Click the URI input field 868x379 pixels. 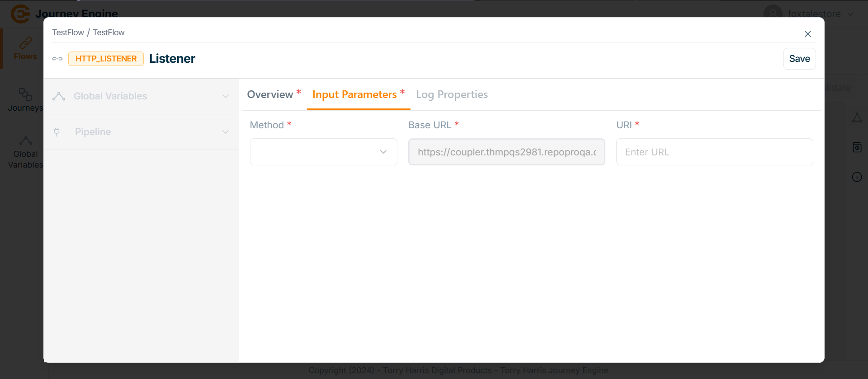714,152
